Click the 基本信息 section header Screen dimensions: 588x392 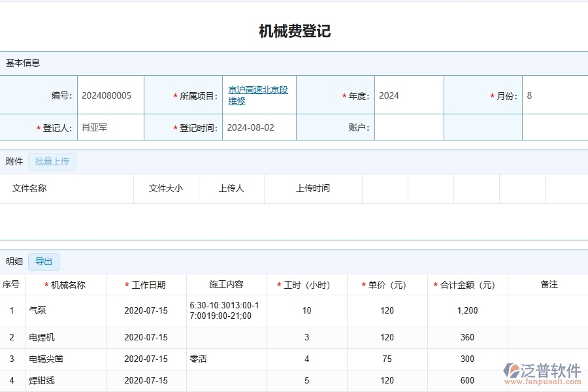click(22, 63)
